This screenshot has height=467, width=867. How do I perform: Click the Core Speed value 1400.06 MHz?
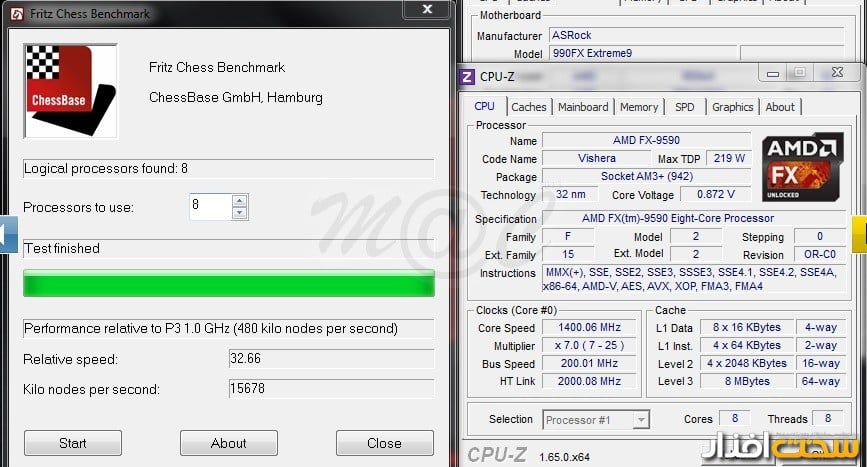(x=589, y=328)
